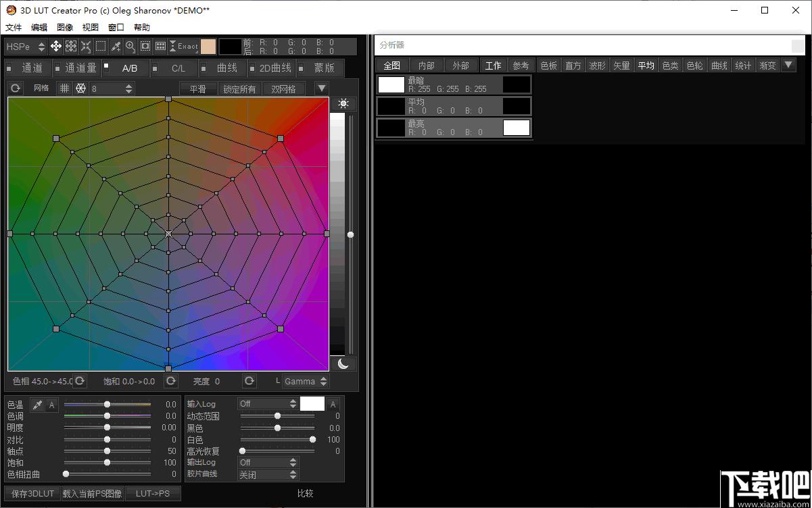Open the HSPe color model dropdown
Image resolution: width=812 pixels, height=508 pixels.
[26, 47]
